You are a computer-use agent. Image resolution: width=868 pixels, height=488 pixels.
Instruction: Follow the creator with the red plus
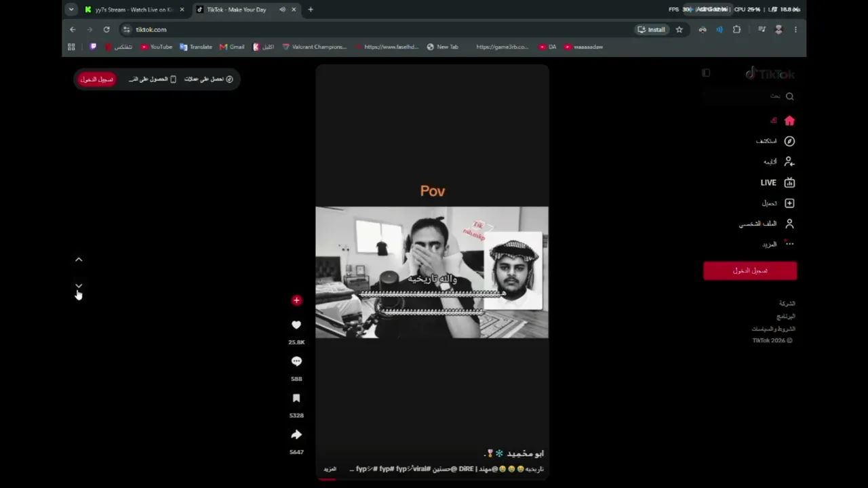click(296, 300)
